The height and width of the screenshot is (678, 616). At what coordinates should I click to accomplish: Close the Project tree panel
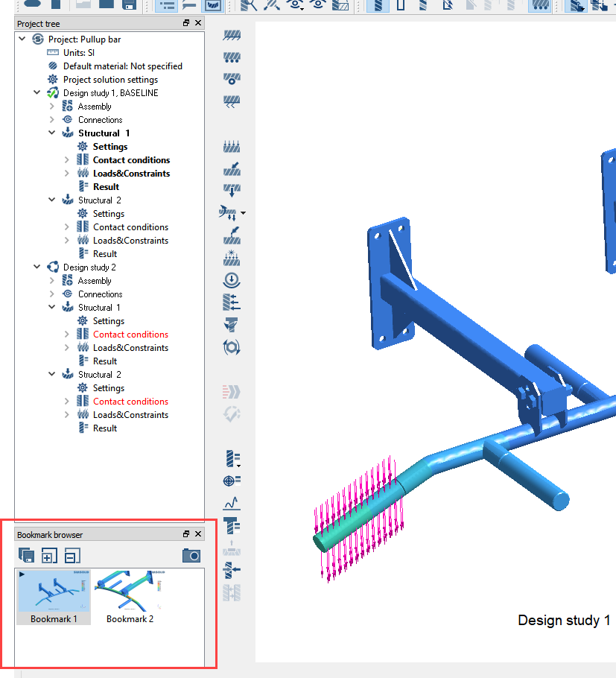point(198,23)
